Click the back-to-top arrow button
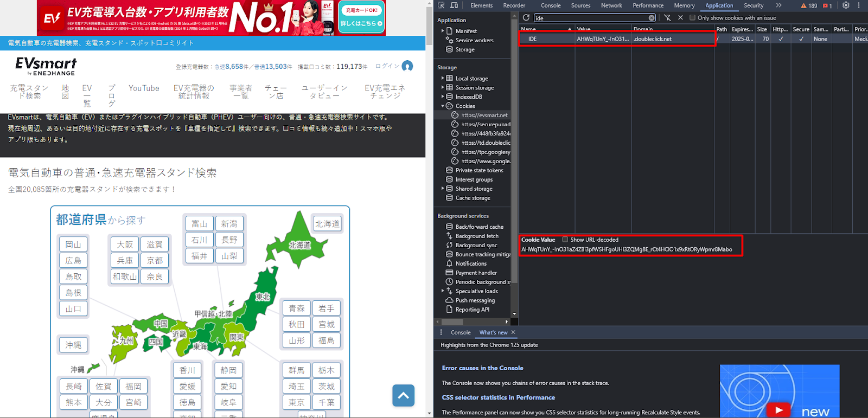The width and height of the screenshot is (868, 418). pyautogui.click(x=404, y=395)
